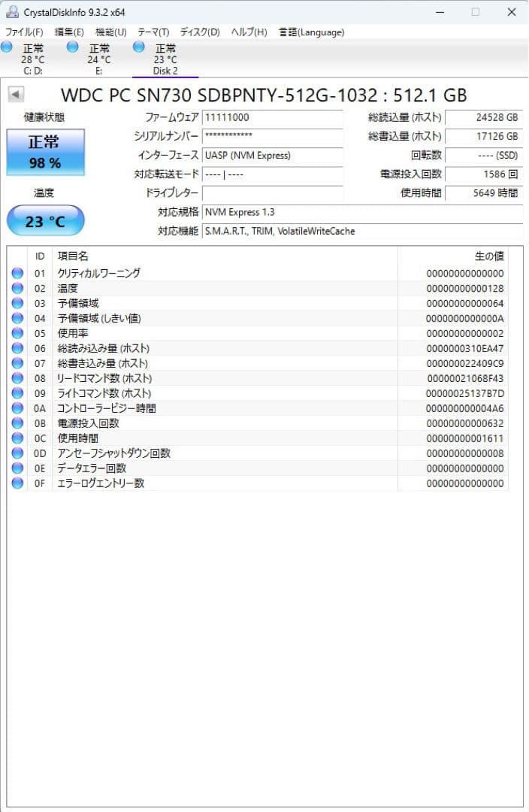The height and width of the screenshot is (812, 529).
Task: Select status orb for Disk 2
Action: click(139, 47)
